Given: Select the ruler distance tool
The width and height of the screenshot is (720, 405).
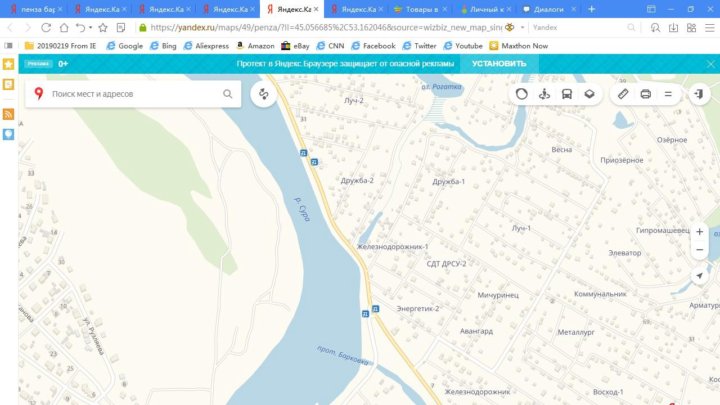Looking at the screenshot, I should [x=622, y=94].
